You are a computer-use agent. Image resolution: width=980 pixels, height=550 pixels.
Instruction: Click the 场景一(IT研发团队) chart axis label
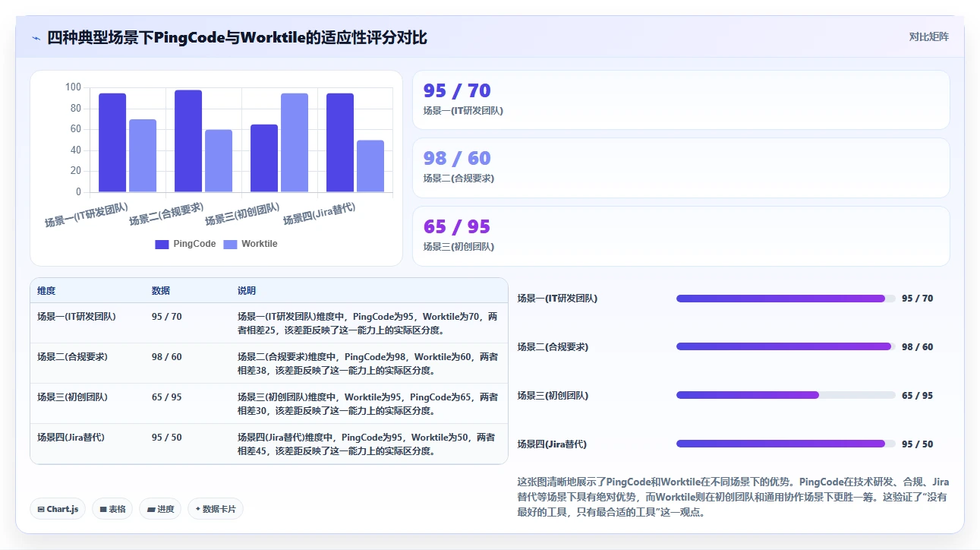(87, 215)
